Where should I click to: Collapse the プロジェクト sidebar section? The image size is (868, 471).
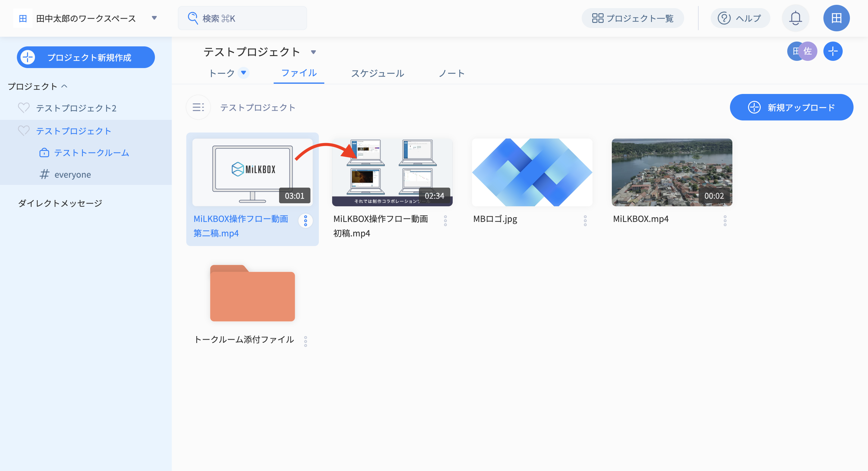pyautogui.click(x=64, y=86)
